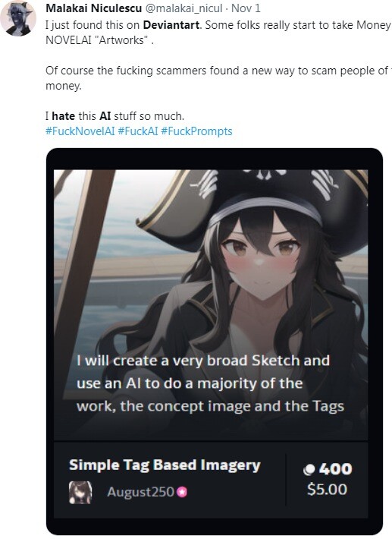
Task: Open the #FuckAI hashtag
Action: 138,131
